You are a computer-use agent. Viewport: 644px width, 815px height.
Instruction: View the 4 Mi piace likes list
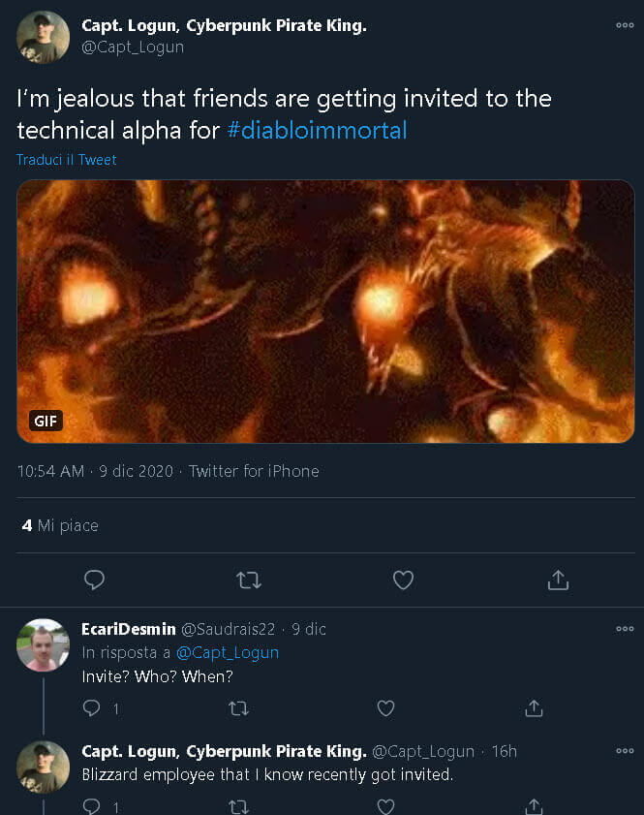(60, 525)
